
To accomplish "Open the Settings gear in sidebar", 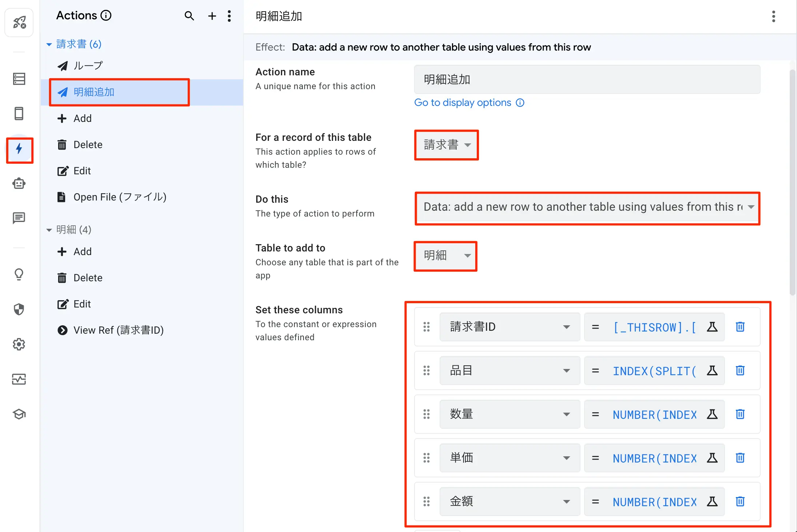I will pos(19,344).
